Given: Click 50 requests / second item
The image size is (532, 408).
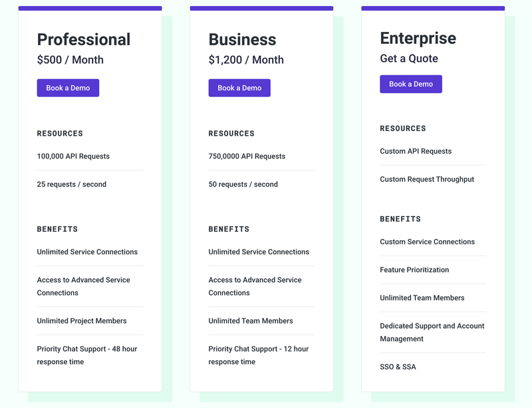Looking at the screenshot, I should (x=243, y=184).
